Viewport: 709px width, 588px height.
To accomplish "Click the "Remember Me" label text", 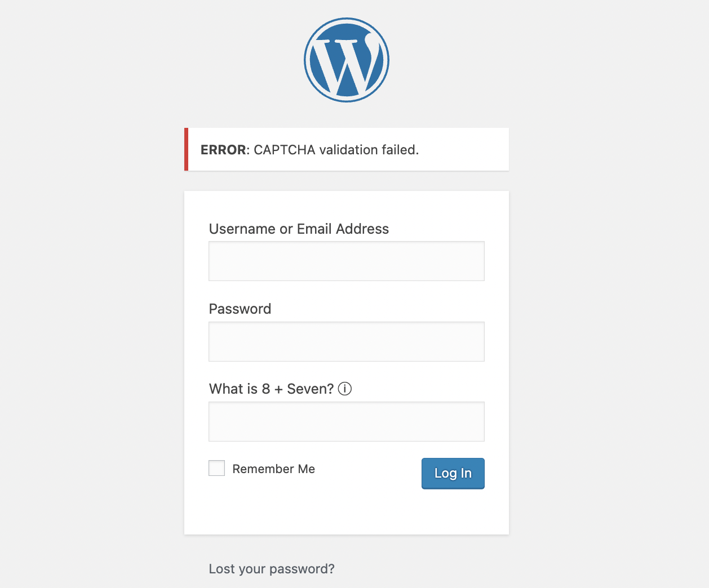I will tap(273, 469).
